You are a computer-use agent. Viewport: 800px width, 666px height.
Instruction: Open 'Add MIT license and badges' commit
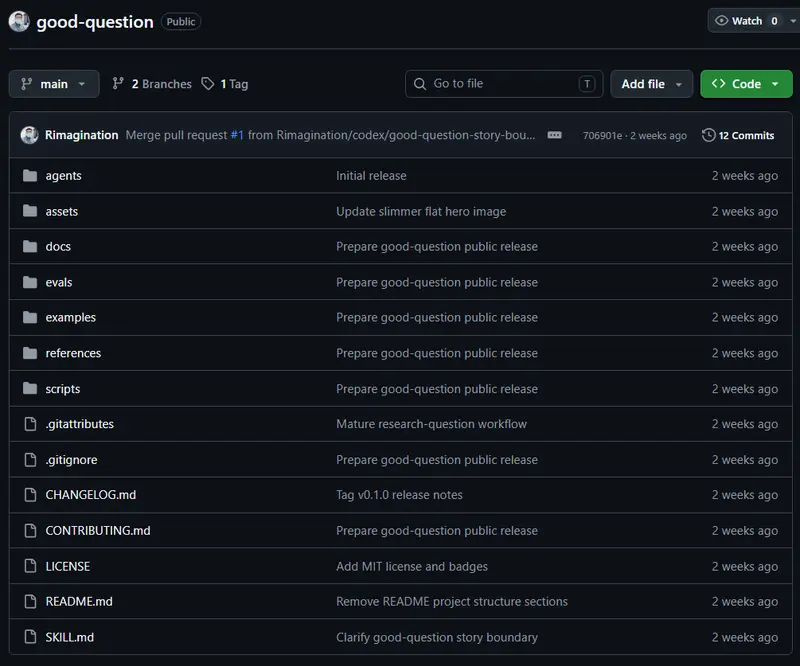point(412,566)
